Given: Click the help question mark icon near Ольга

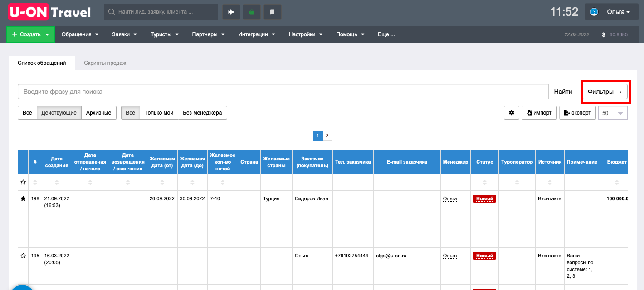Looking at the screenshot, I should click(595, 12).
